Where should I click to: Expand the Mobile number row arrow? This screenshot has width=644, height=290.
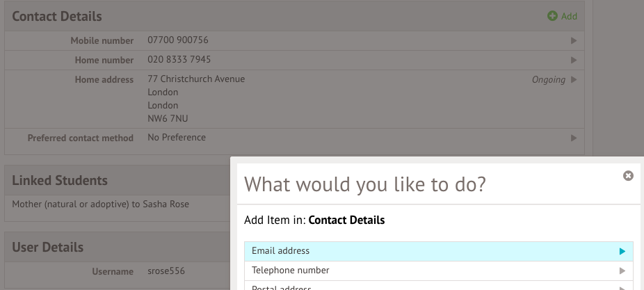click(574, 41)
